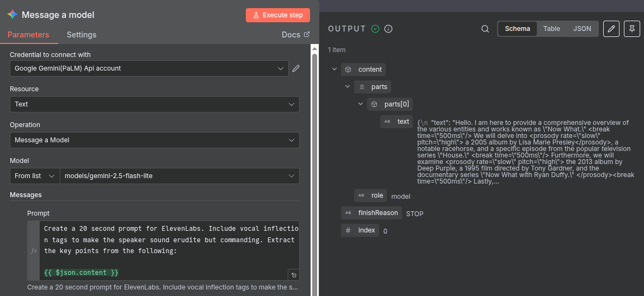Click the cube icon next to parts[0]

[374, 104]
